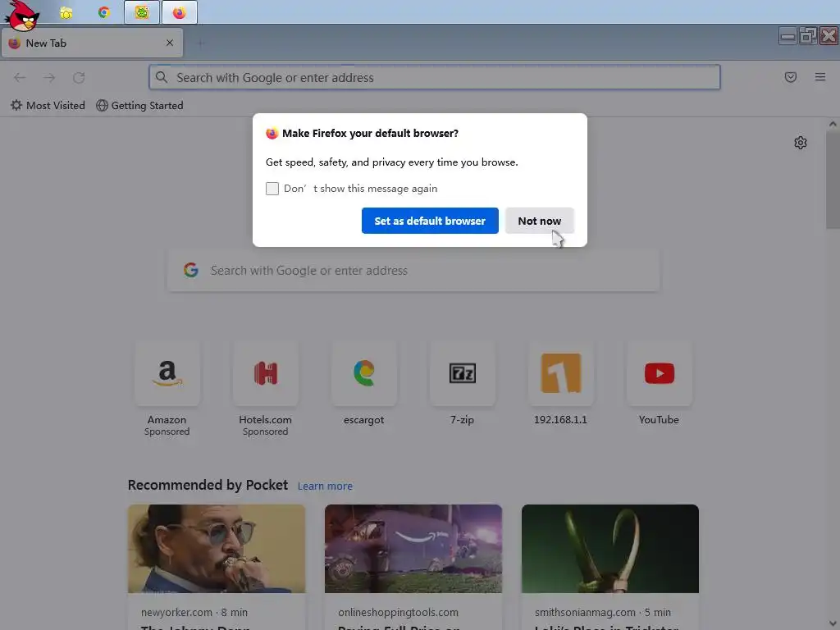Open Most Visited bookmarks folder

click(x=48, y=106)
